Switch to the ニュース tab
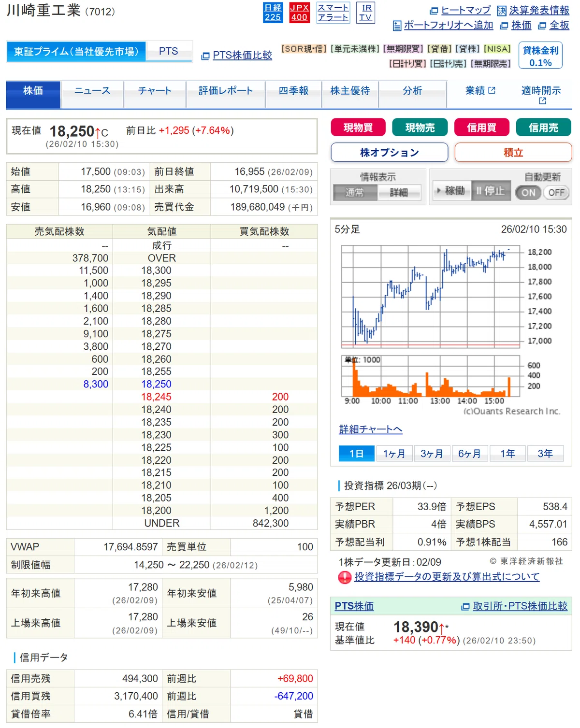This screenshot has width=580, height=728. tap(92, 94)
